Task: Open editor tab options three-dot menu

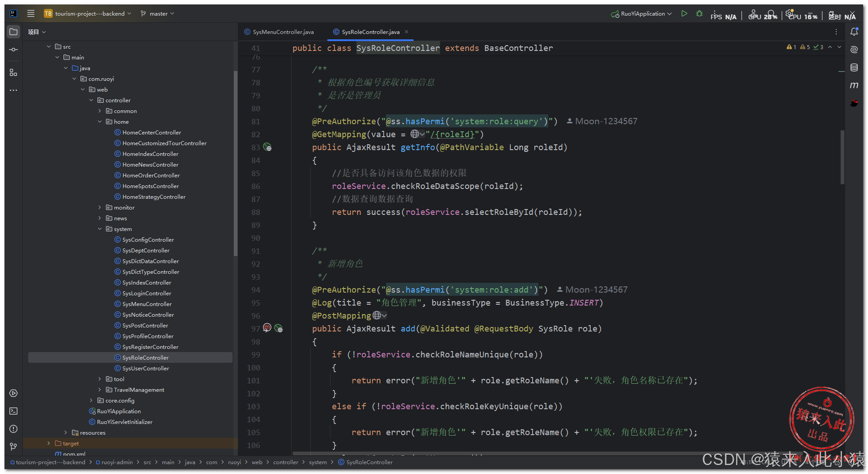Action: [x=836, y=32]
